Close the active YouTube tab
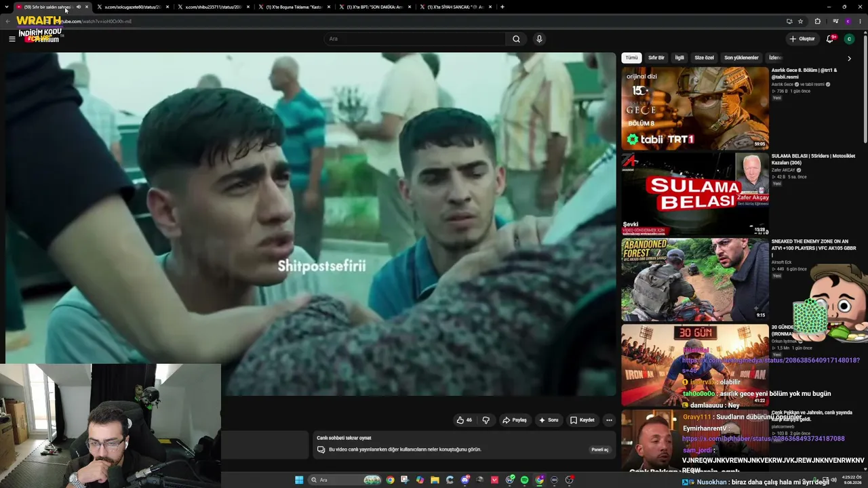This screenshot has height=488, width=868. (x=87, y=7)
